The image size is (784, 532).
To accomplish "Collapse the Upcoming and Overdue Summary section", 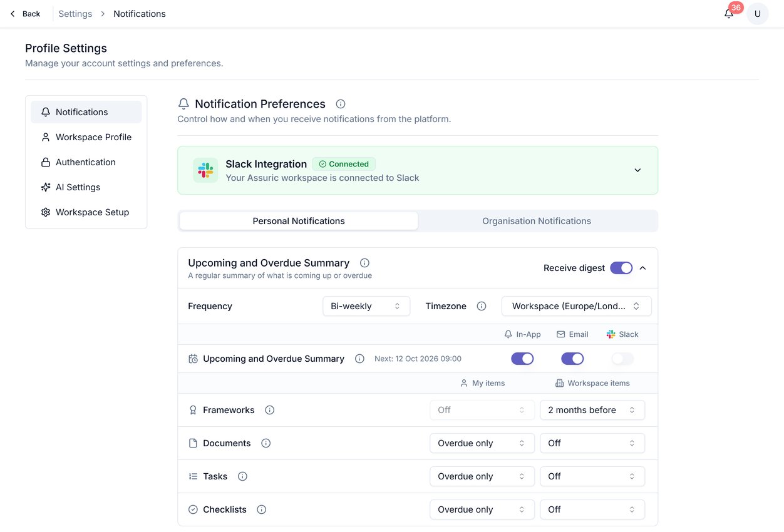I will pyautogui.click(x=642, y=268).
